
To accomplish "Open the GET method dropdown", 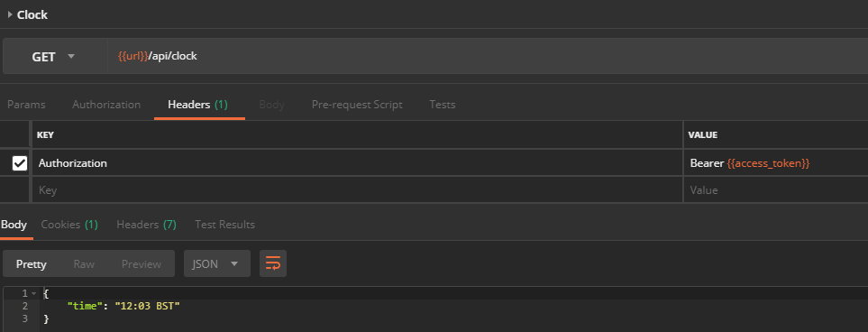I will click(54, 56).
